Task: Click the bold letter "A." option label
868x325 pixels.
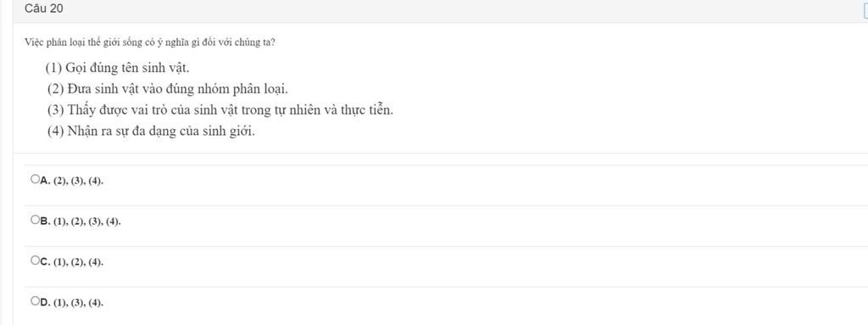Action: [x=46, y=180]
